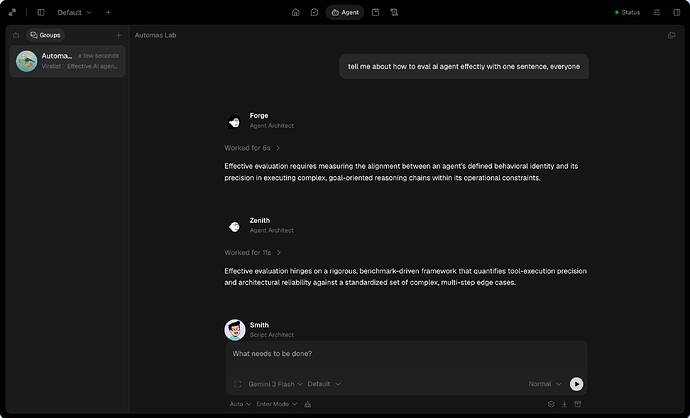The image size is (690, 418).
Task: Expand Zenith's 'Worked for 11s' details
Action: (x=253, y=253)
